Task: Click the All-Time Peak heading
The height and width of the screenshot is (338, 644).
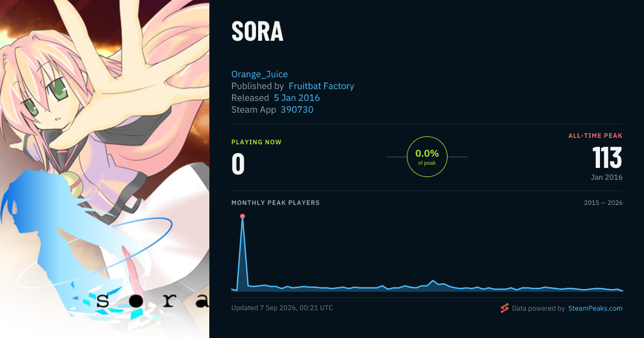Action: pyautogui.click(x=595, y=136)
